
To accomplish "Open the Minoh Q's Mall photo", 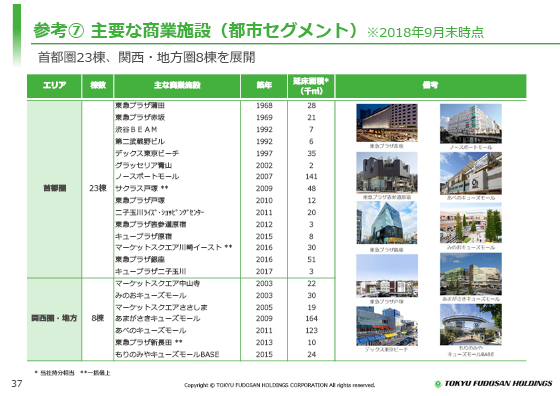I will (471, 223).
